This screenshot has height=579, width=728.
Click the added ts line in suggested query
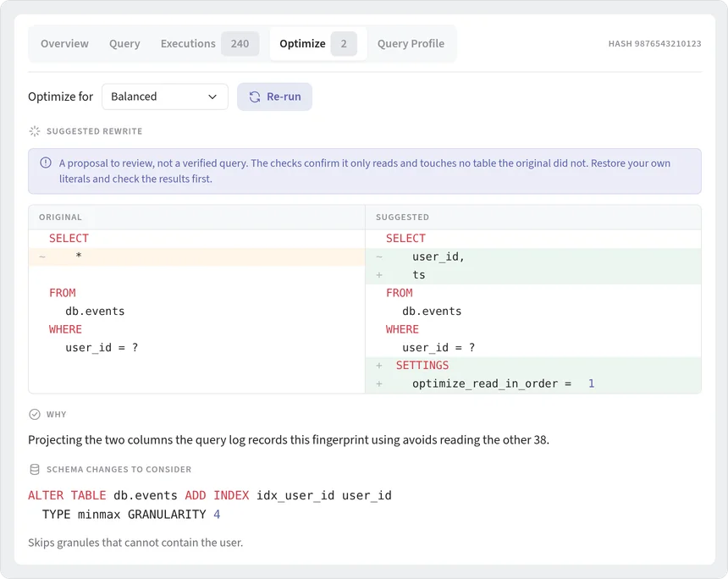pyautogui.click(x=533, y=275)
